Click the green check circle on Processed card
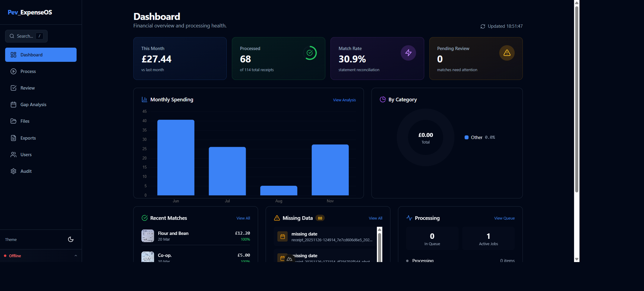 [310, 53]
